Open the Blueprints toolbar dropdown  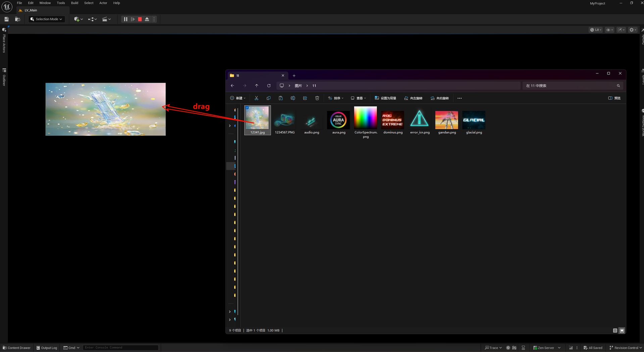click(92, 19)
